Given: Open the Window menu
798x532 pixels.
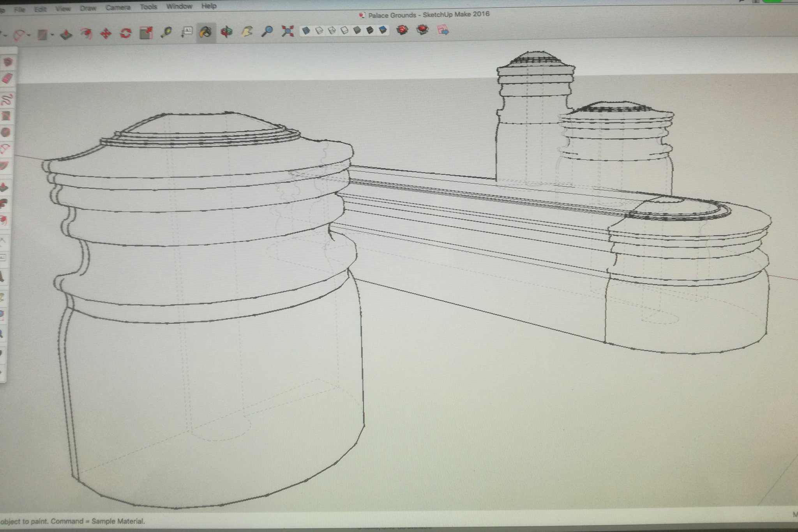Looking at the screenshot, I should (x=179, y=6).
